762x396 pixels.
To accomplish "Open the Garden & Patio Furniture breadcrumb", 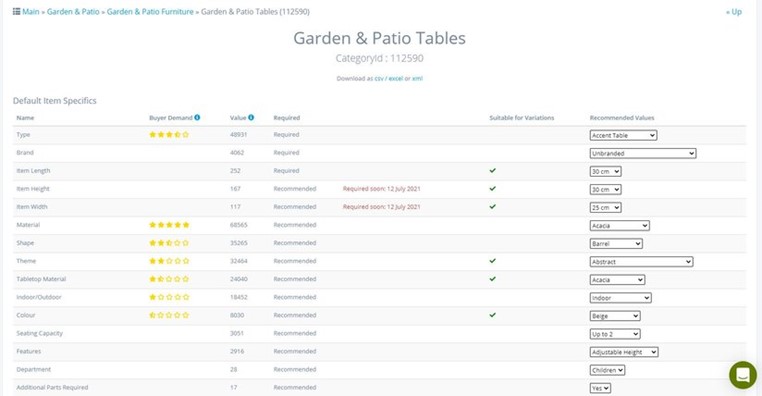I will [150, 12].
